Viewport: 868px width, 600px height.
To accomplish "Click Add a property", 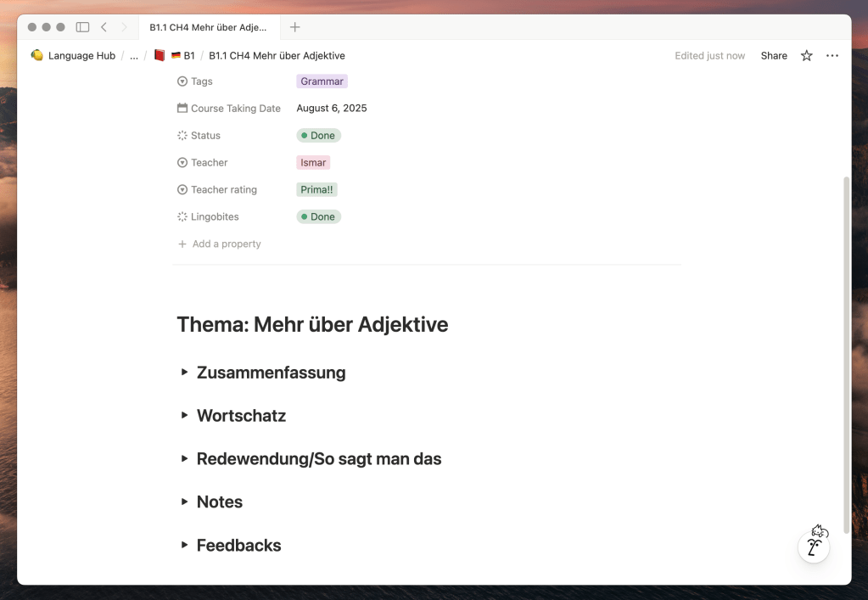I will (x=226, y=244).
